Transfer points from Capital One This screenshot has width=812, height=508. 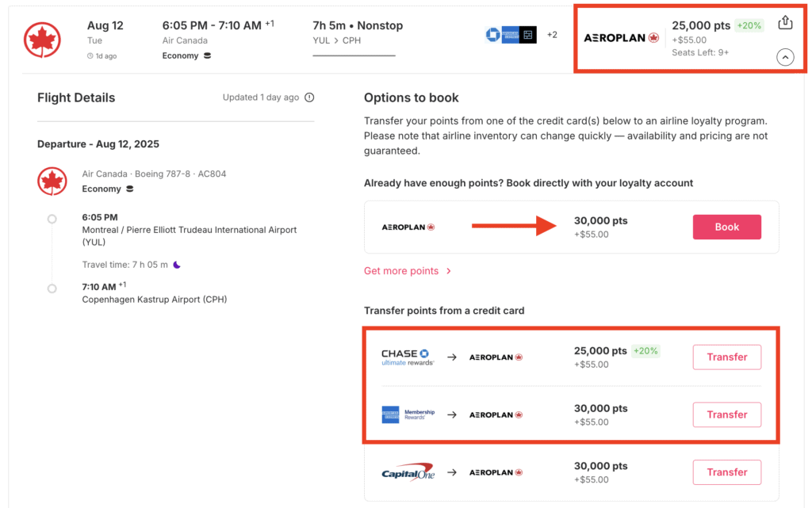[726, 472]
